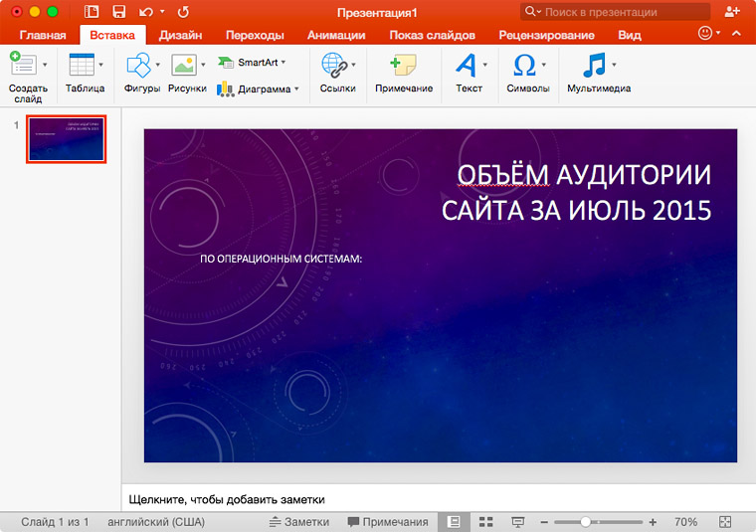Expand the SmartArt dropdown arrow
The width and height of the screenshot is (756, 532).
(x=283, y=62)
